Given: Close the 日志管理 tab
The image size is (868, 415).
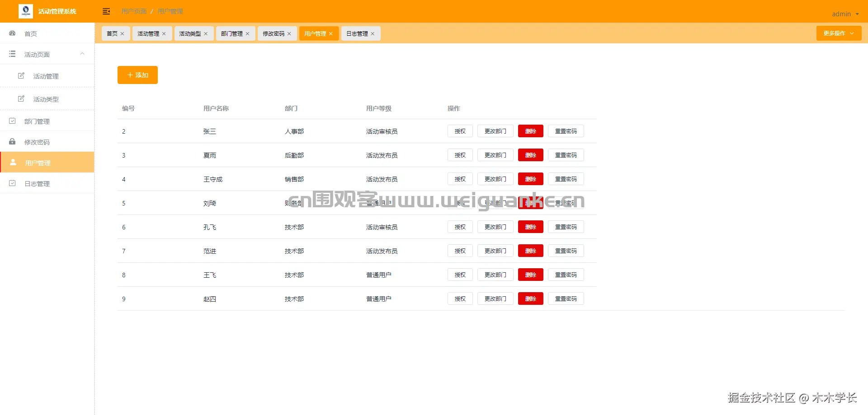Looking at the screenshot, I should click(373, 34).
